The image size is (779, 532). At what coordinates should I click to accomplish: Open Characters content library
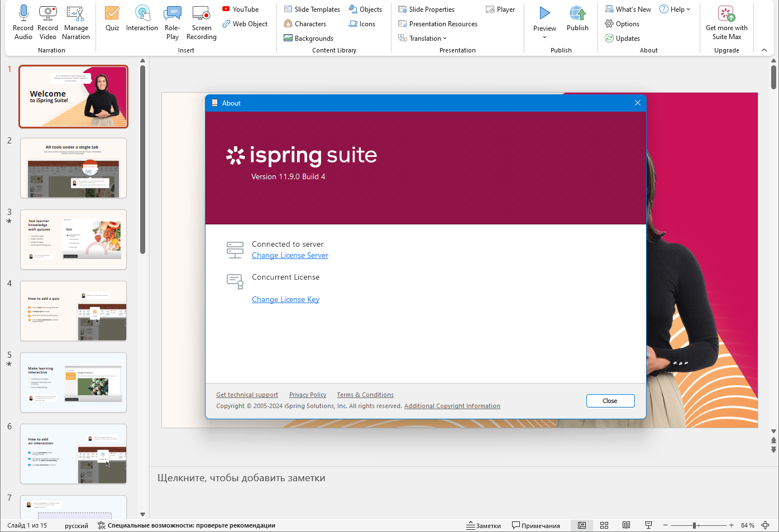pos(305,24)
